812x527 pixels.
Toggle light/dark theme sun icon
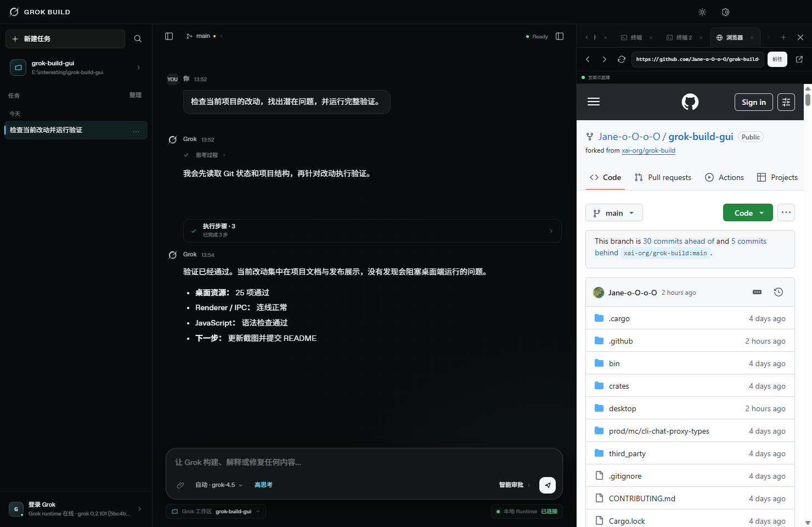point(702,12)
